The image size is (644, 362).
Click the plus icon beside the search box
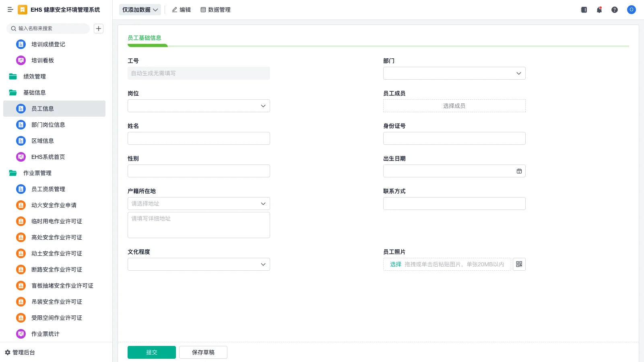(99, 29)
